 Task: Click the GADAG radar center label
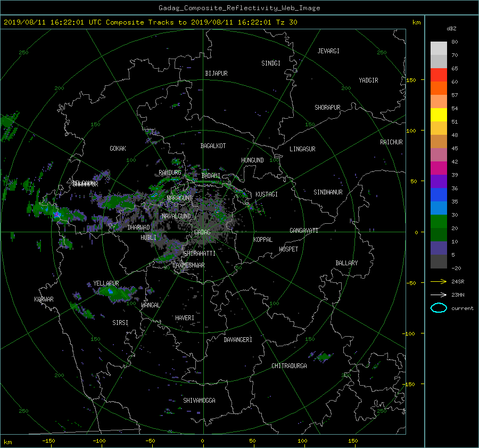pyautogui.click(x=203, y=232)
